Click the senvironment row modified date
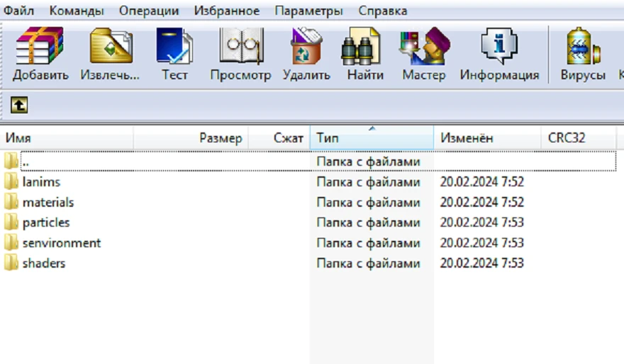The width and height of the screenshot is (624, 364). pos(482,243)
